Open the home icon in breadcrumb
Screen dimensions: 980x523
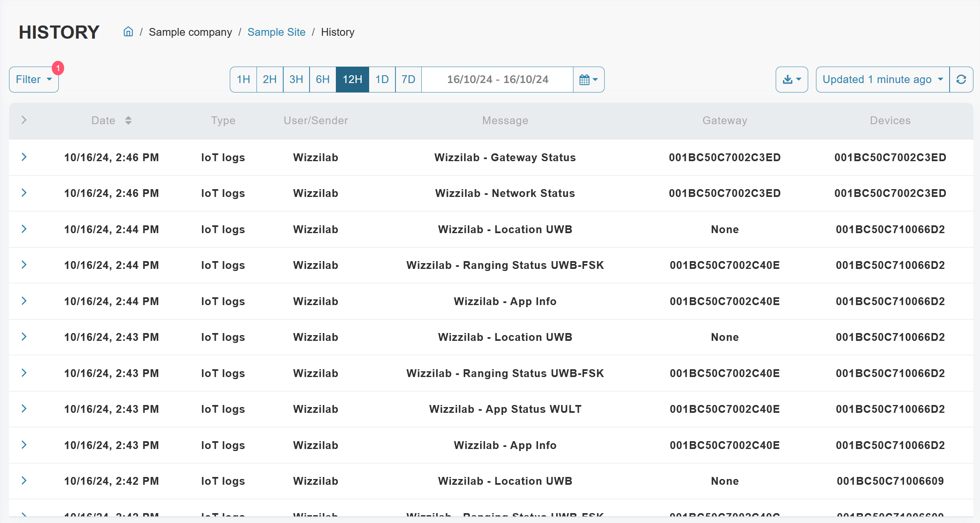[x=128, y=32]
